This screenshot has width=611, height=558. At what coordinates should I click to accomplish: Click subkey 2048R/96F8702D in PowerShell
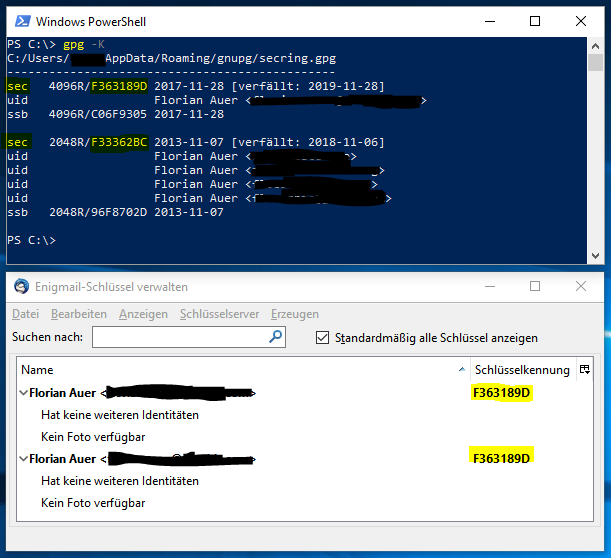pyautogui.click(x=98, y=212)
